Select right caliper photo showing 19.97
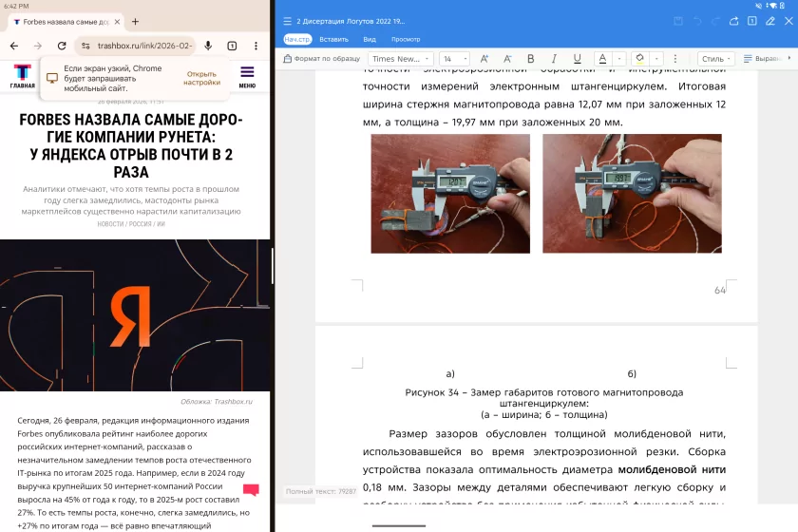The height and width of the screenshot is (532, 798). (x=632, y=194)
